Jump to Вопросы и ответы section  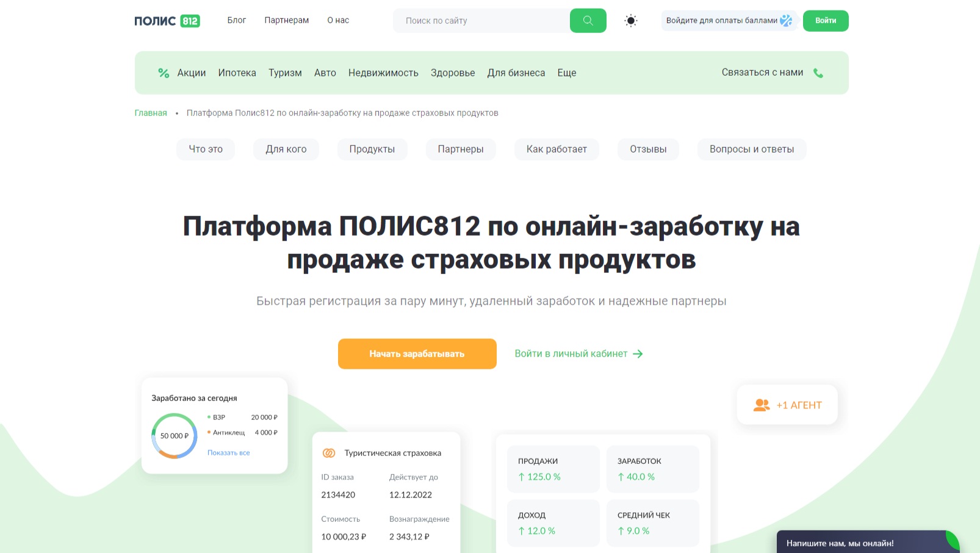(752, 149)
